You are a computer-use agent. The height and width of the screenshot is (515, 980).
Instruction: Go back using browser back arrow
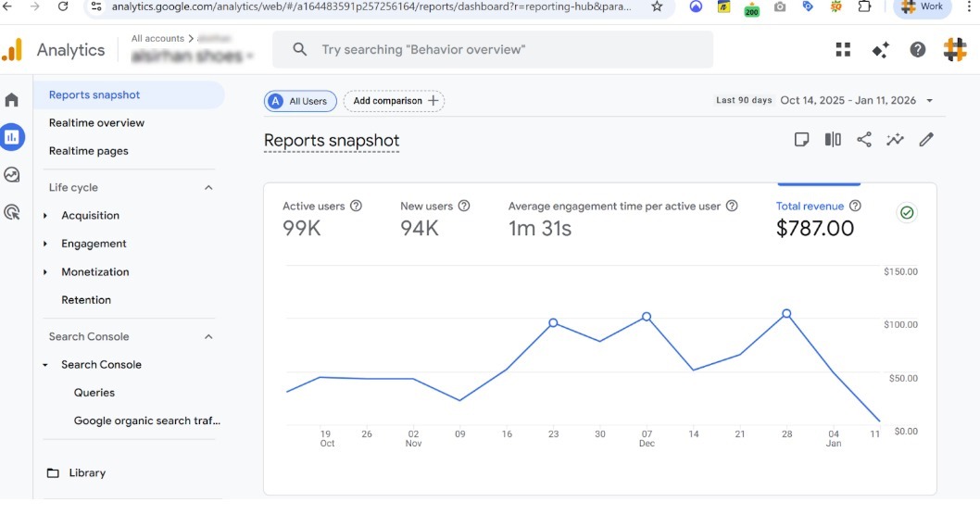pos(7,6)
